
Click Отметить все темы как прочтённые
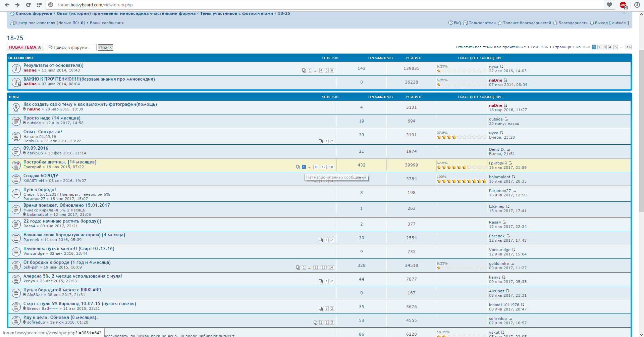click(x=491, y=47)
